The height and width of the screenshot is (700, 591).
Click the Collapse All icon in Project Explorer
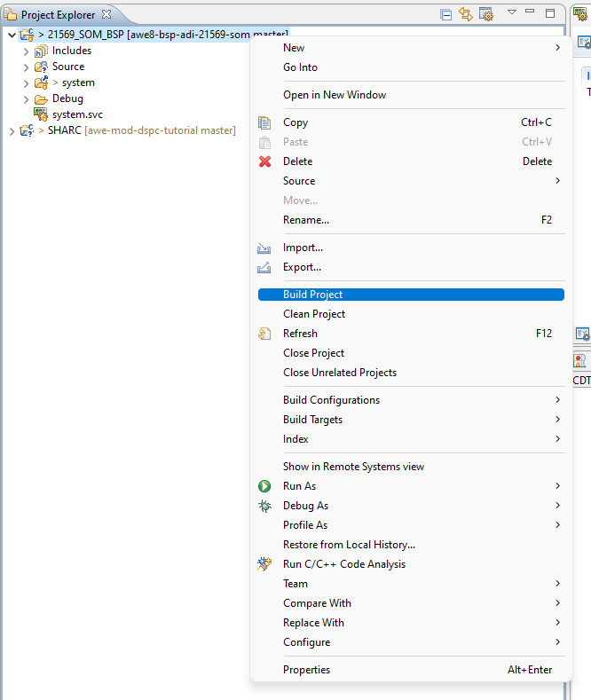click(x=446, y=14)
